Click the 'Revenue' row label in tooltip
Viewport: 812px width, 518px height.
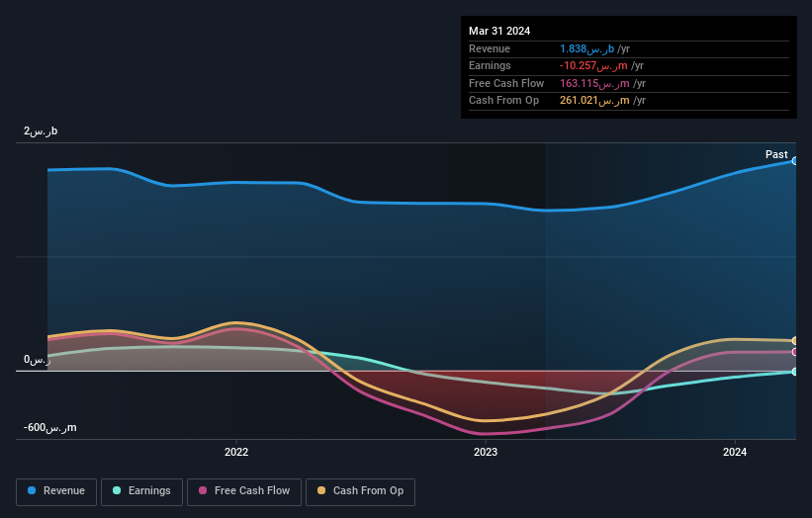pos(490,48)
